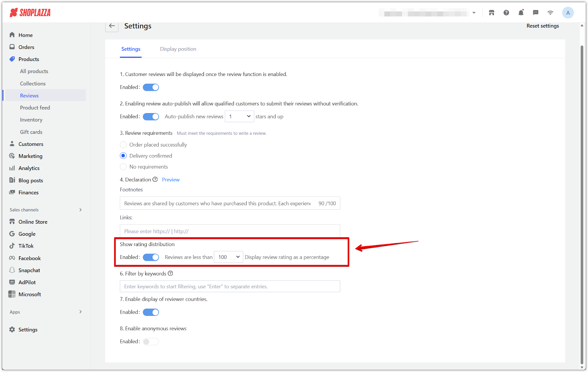Click the Shoplazza logo
This screenshot has height=372, width=588.
pyautogui.click(x=30, y=13)
